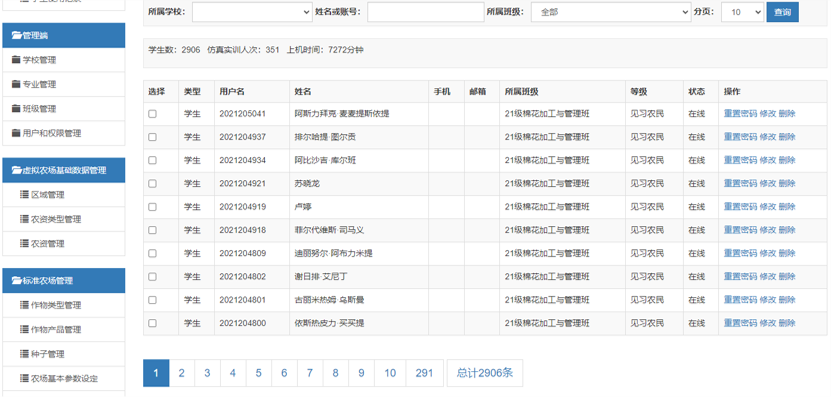Click 重置密码 for user 2021204800
Image resolution: width=831 pixels, height=397 pixels.
tap(740, 323)
